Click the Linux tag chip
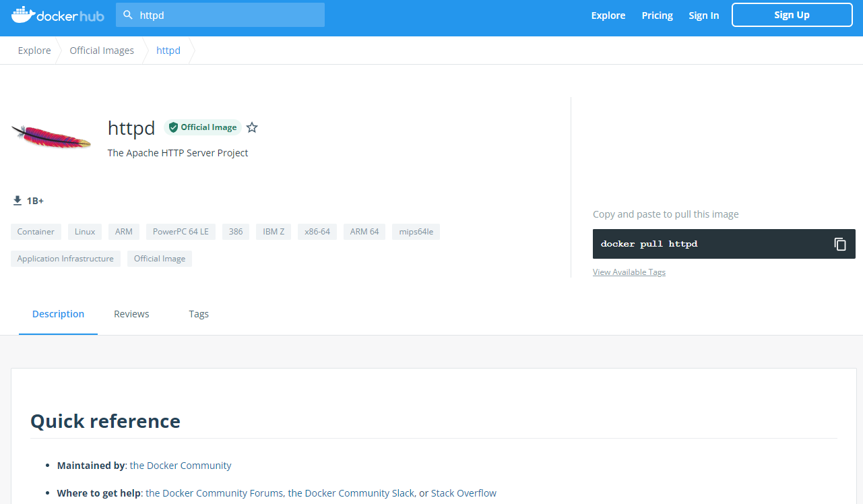This screenshot has width=863, height=504. point(85,232)
